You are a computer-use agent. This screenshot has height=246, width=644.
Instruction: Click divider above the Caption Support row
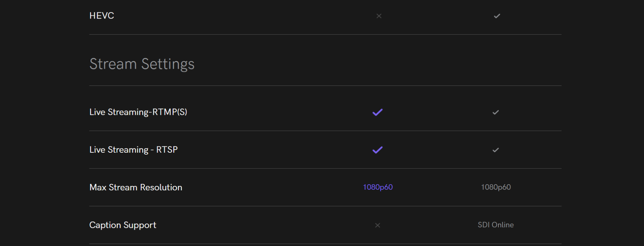(x=325, y=206)
